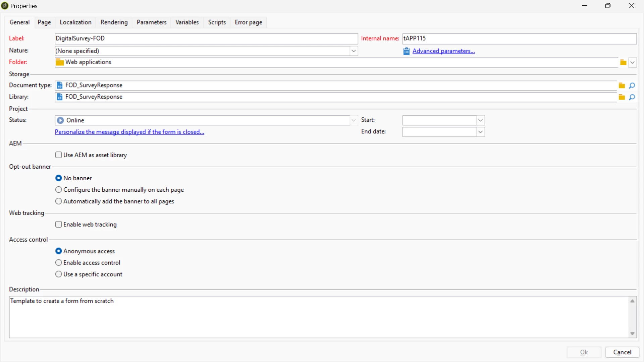Click the Online status play icon
Viewport: 644px width, 362px height.
(x=60, y=120)
